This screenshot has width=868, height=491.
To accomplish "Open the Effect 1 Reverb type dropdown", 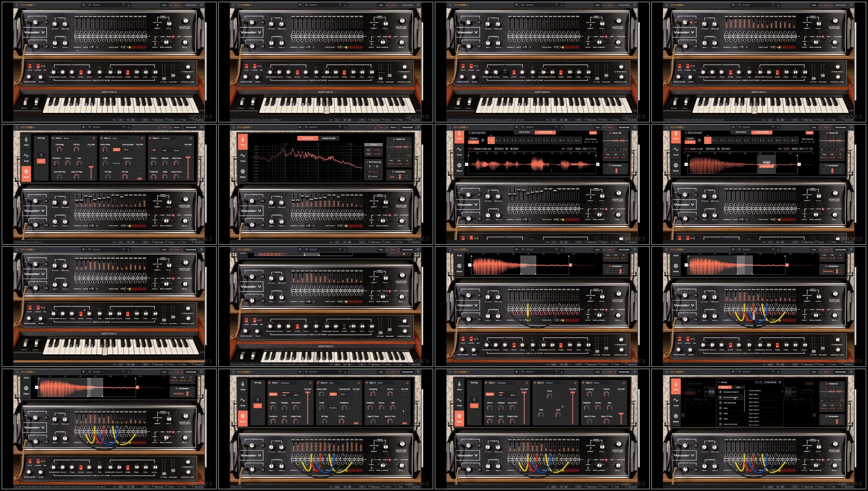I will (72, 138).
